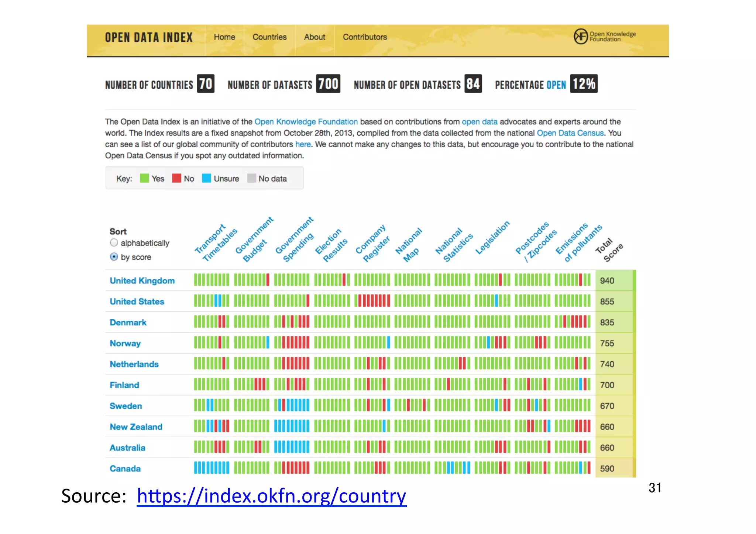Click the gray No data key swatch

point(251,178)
